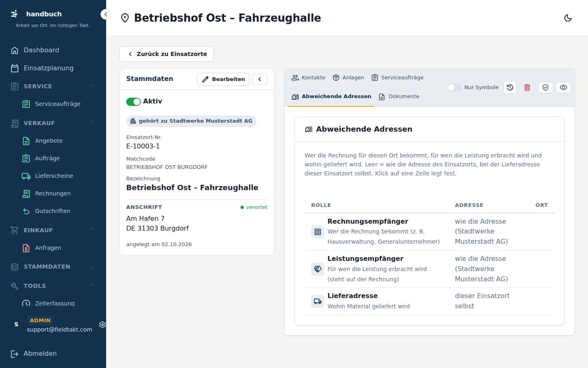Click the red trash delete icon
This screenshot has width=588, height=368.
[527, 88]
